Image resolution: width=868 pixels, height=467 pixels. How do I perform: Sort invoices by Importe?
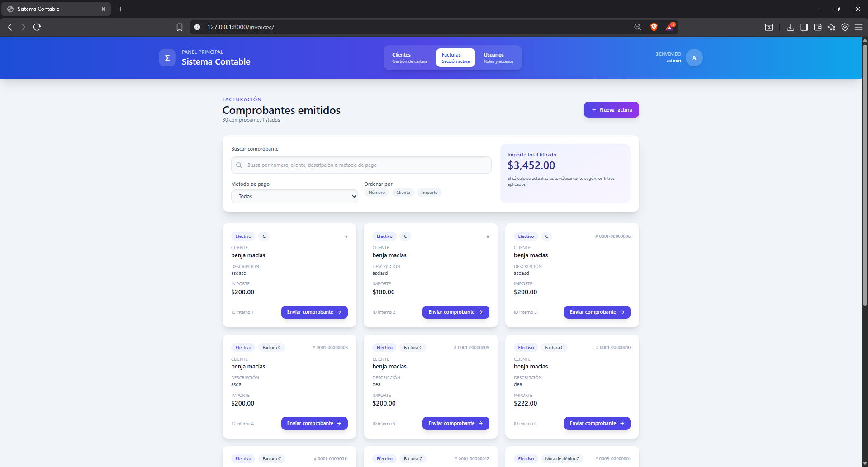pyautogui.click(x=429, y=193)
